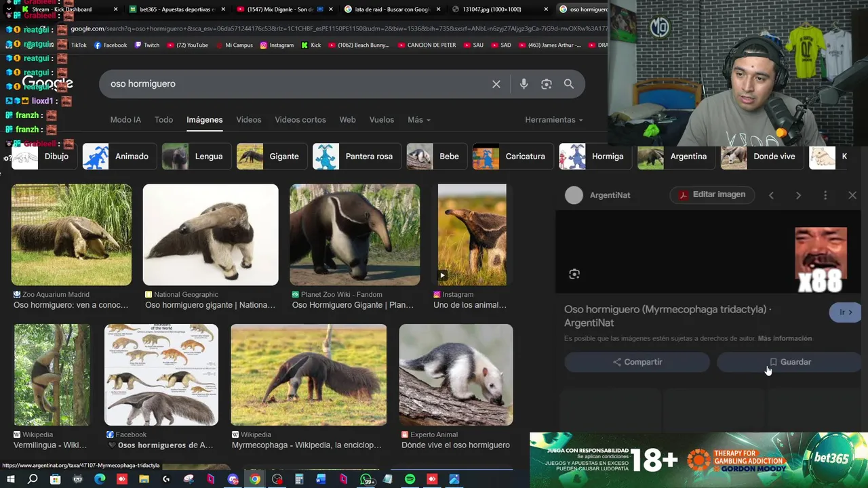
Task: Open the Herramientas dropdown
Action: pyautogui.click(x=553, y=120)
